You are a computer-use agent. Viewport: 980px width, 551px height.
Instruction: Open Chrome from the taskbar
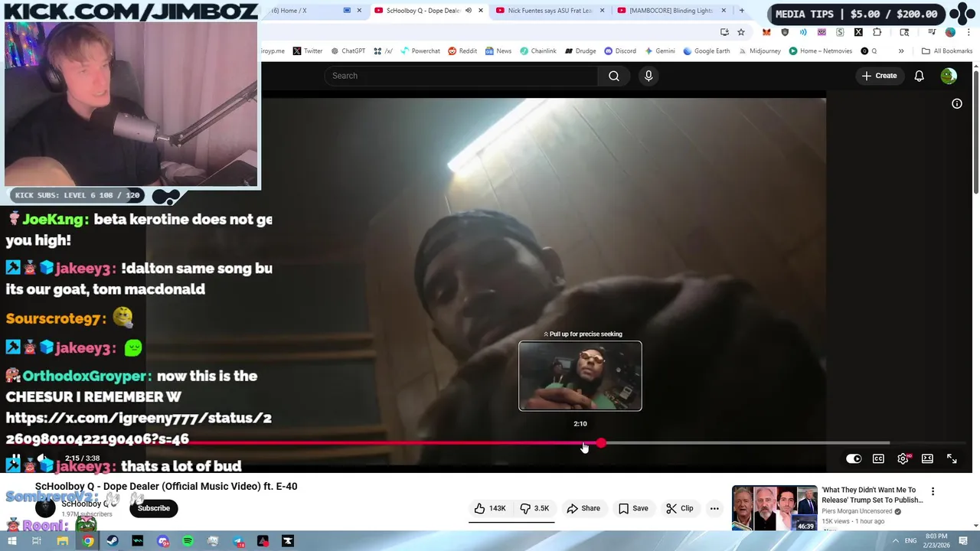[87, 541]
